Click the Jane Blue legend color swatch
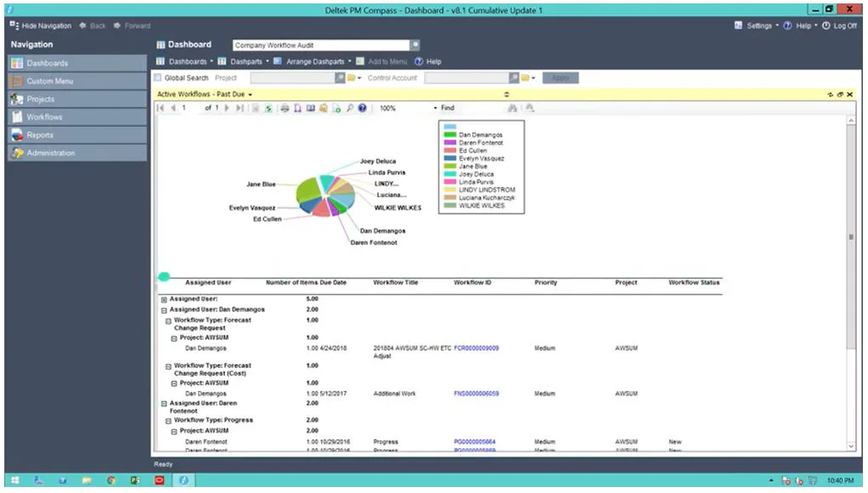This screenshot has height=493, width=868. 450,167
